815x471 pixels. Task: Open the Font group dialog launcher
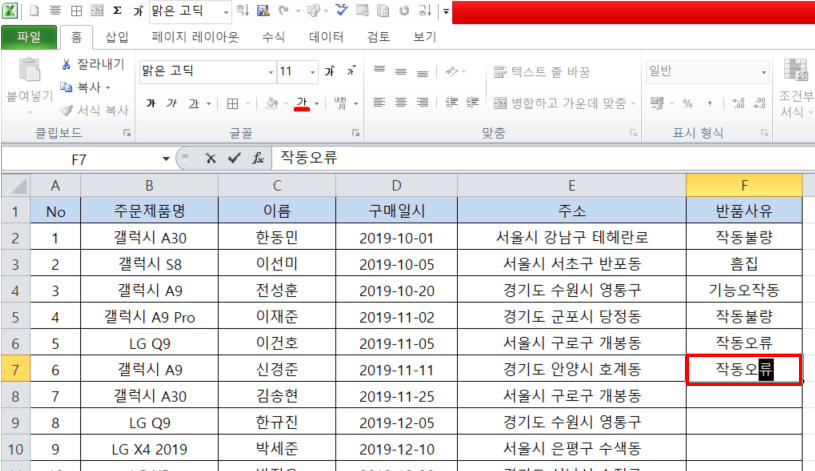click(x=356, y=133)
